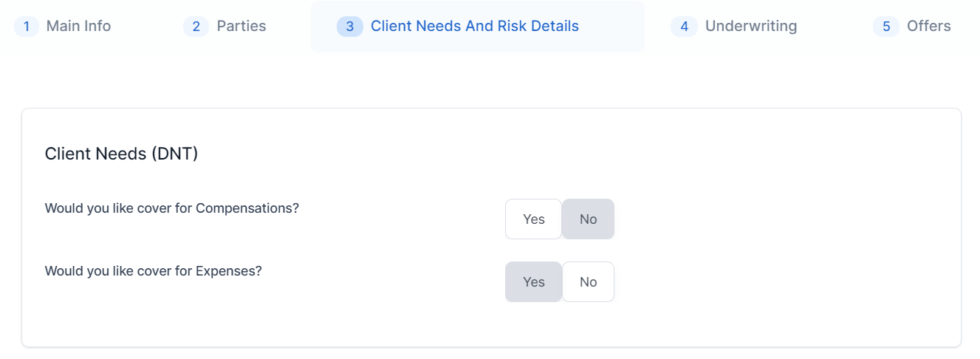
Task: Choose No for Expenses cover
Action: (x=588, y=282)
